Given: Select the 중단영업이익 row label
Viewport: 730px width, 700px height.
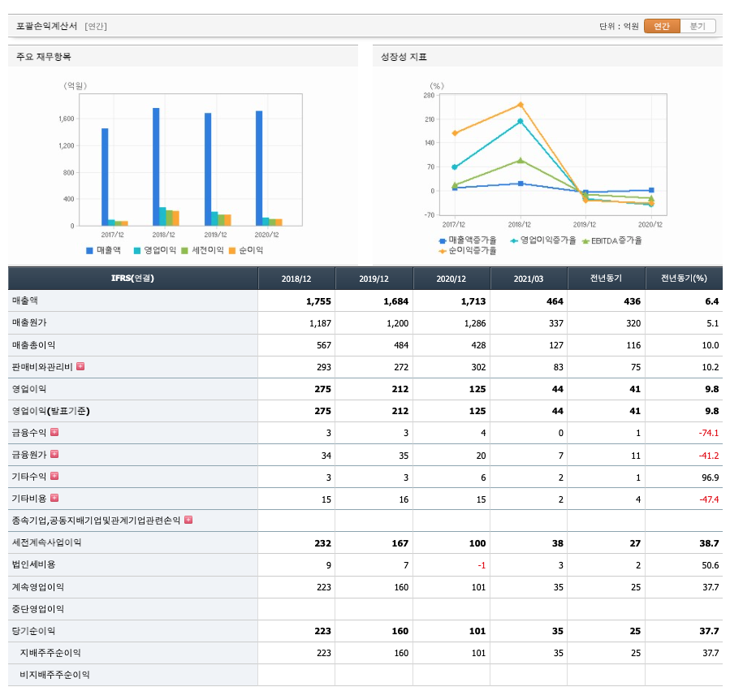Looking at the screenshot, I should (x=37, y=609).
